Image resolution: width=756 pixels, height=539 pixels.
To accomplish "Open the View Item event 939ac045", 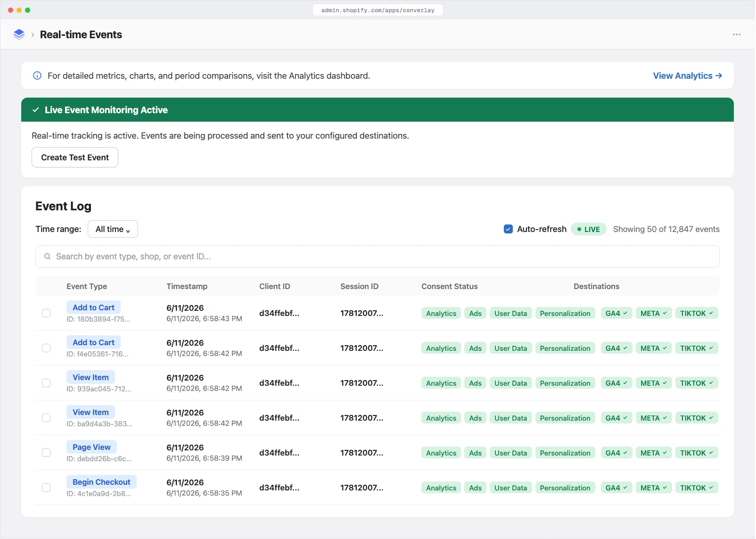I will 90,377.
